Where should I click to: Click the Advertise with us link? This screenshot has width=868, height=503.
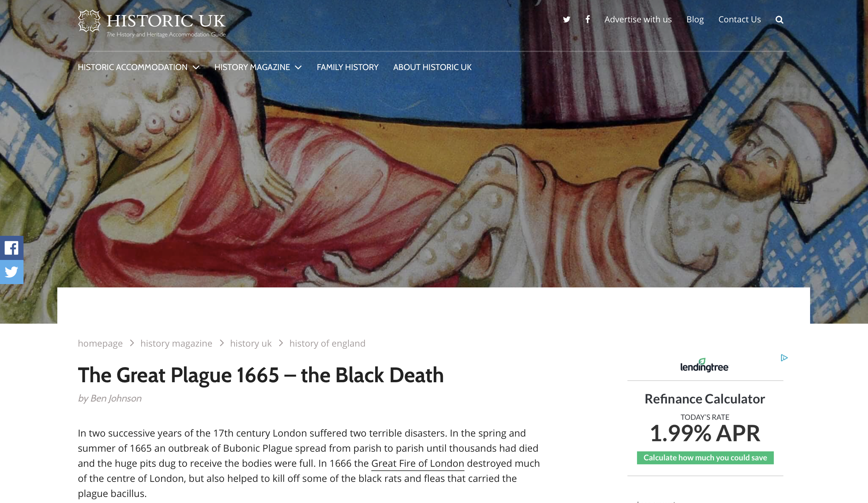(x=638, y=20)
